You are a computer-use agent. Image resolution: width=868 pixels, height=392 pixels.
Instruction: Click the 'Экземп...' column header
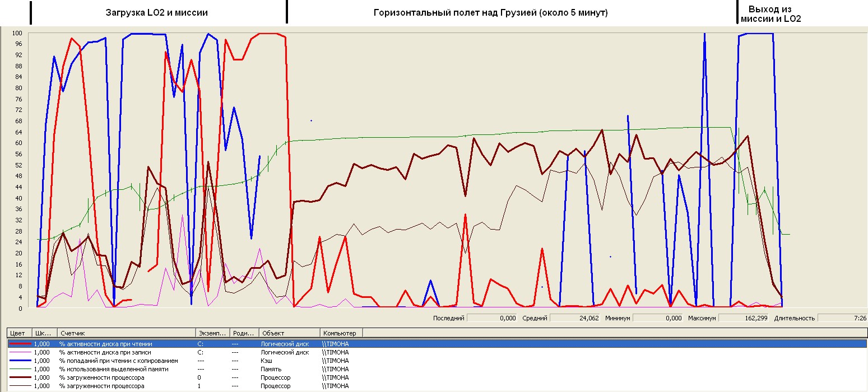pyautogui.click(x=212, y=333)
